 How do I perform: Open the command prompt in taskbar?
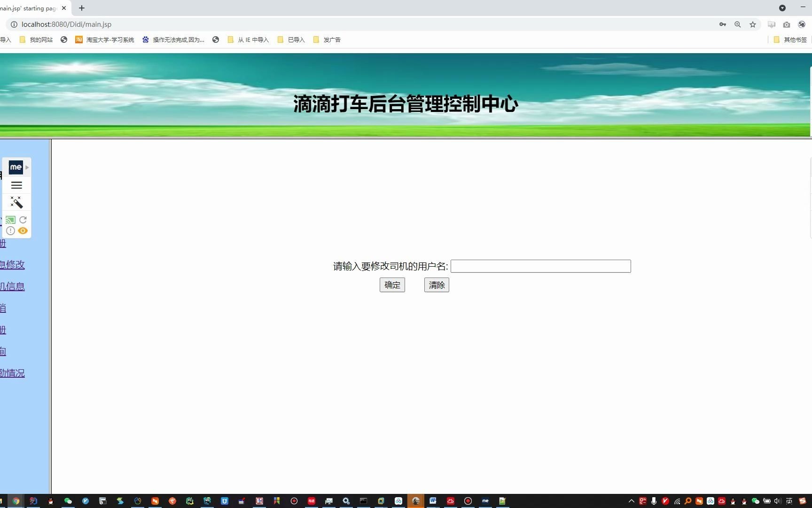(x=364, y=501)
